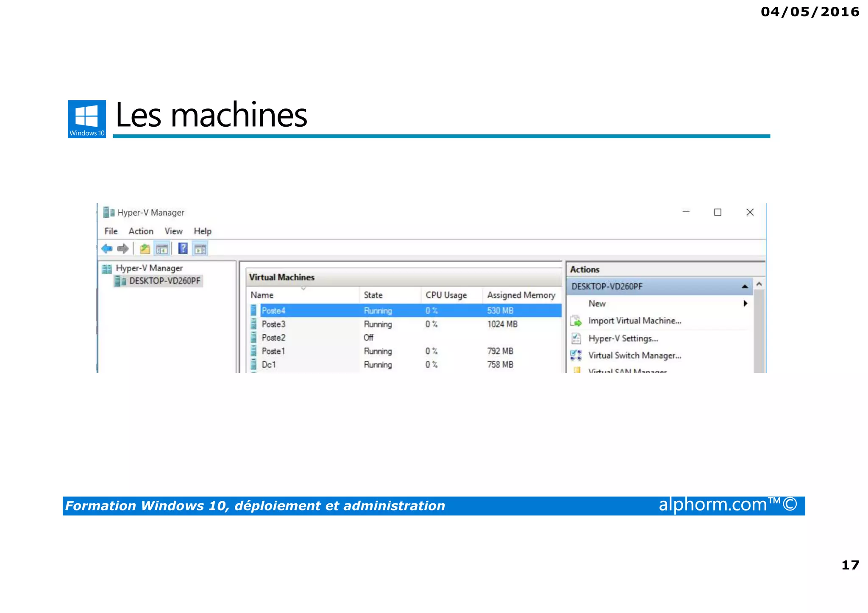Toggle the Show/Hide Action Pane icon
Image resolution: width=868 pixels, height=613 pixels.
200,249
